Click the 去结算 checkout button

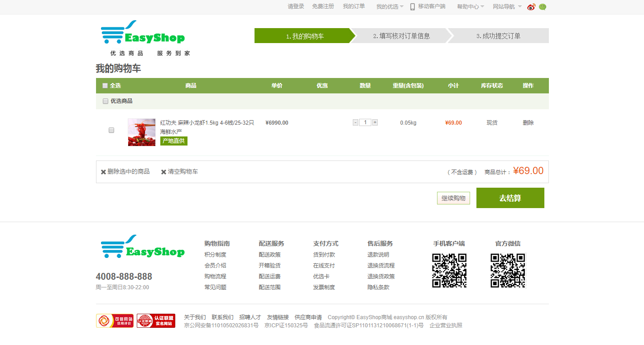coord(510,198)
